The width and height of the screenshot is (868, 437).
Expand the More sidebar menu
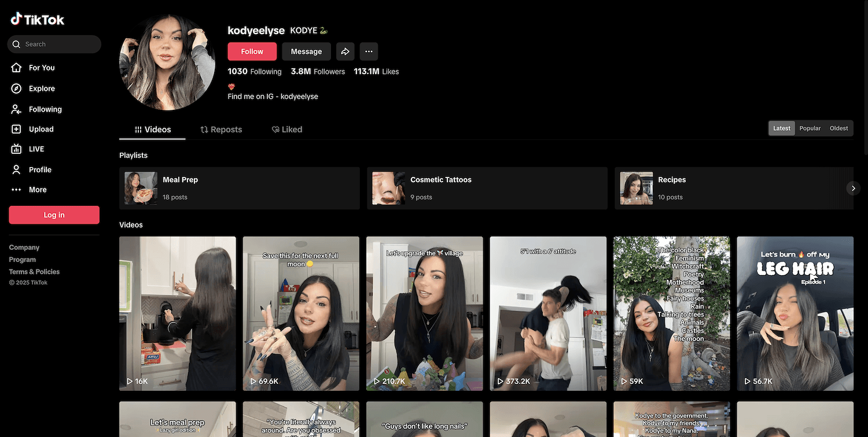click(37, 190)
